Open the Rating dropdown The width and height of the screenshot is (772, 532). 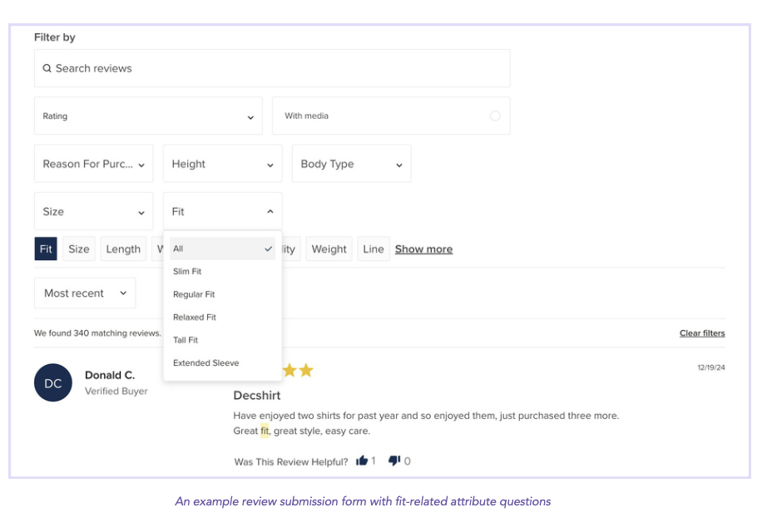click(148, 116)
